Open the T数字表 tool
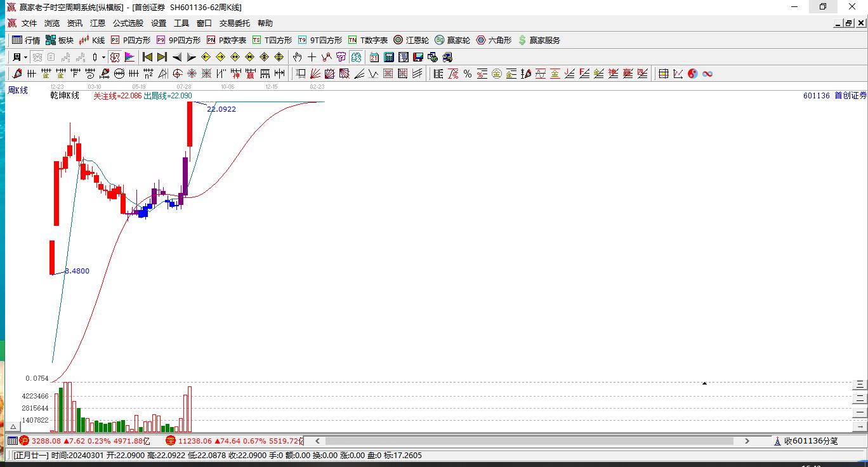 coord(367,40)
